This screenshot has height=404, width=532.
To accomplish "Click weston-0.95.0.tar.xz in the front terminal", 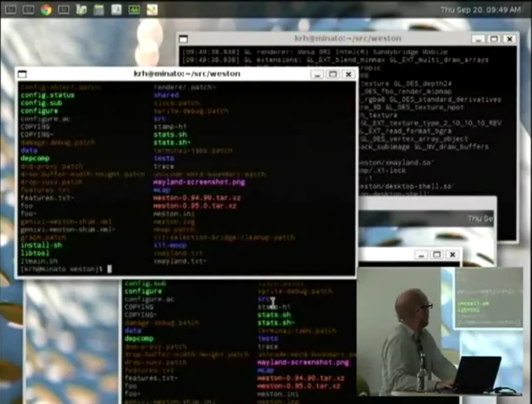I will click(195, 206).
